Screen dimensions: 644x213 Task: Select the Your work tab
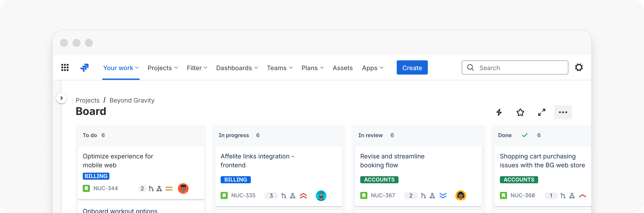[x=121, y=68]
